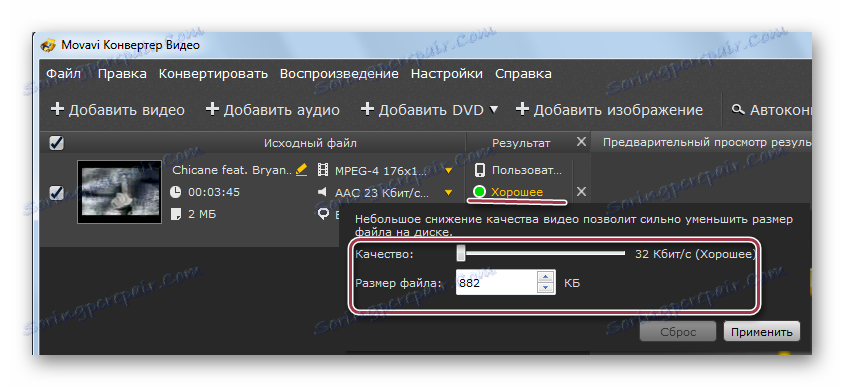Click the 2 МБ file size text
Image resolution: width=844 pixels, height=387 pixels.
coord(202,214)
